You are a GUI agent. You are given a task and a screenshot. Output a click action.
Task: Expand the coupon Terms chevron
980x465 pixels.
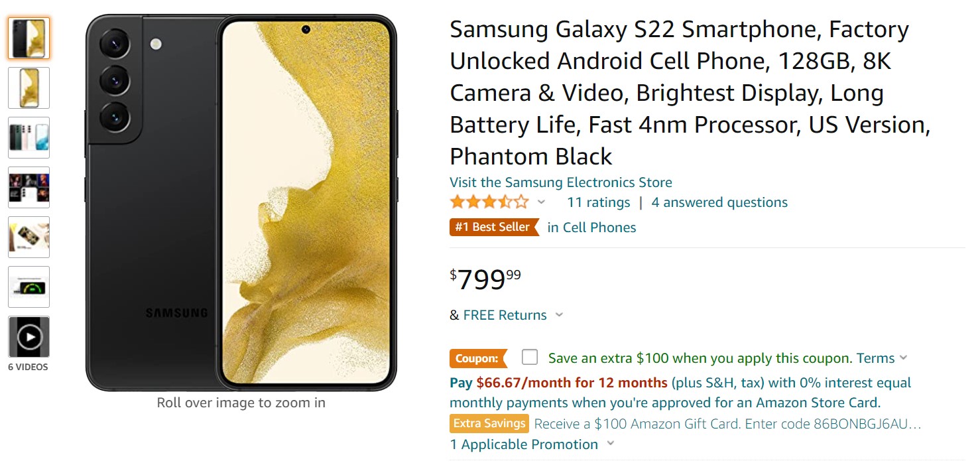pyautogui.click(x=902, y=358)
